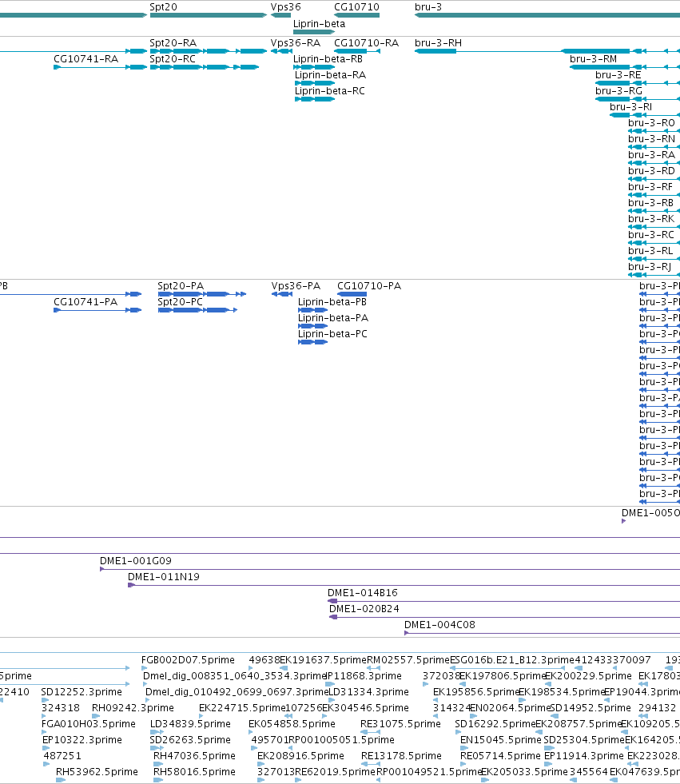Click transcript label bru-3-RD
Screen dimensions: 680x784
(651, 171)
